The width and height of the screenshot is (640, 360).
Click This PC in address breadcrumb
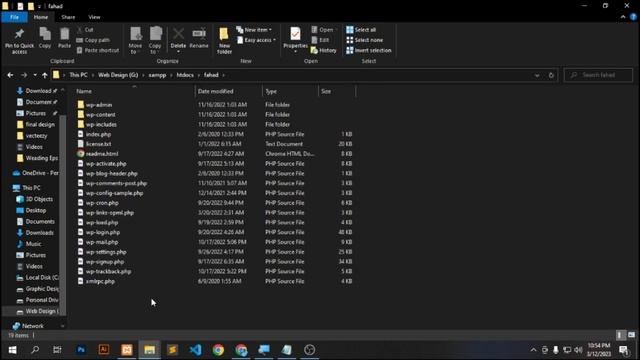[78, 75]
